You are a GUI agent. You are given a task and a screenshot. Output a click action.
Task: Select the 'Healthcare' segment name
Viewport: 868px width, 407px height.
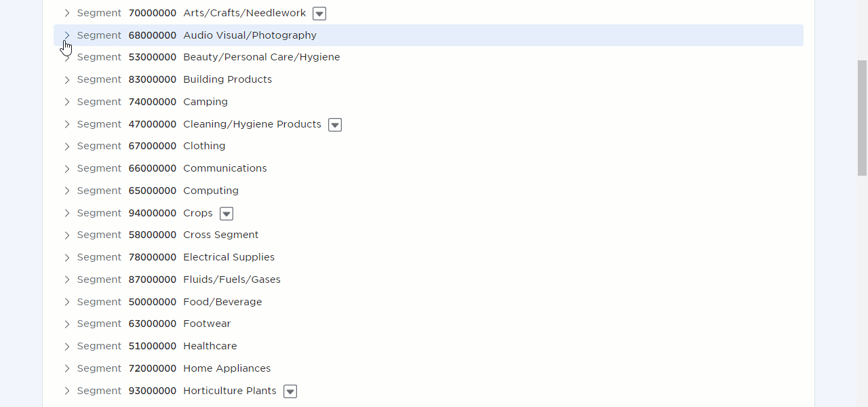210,346
